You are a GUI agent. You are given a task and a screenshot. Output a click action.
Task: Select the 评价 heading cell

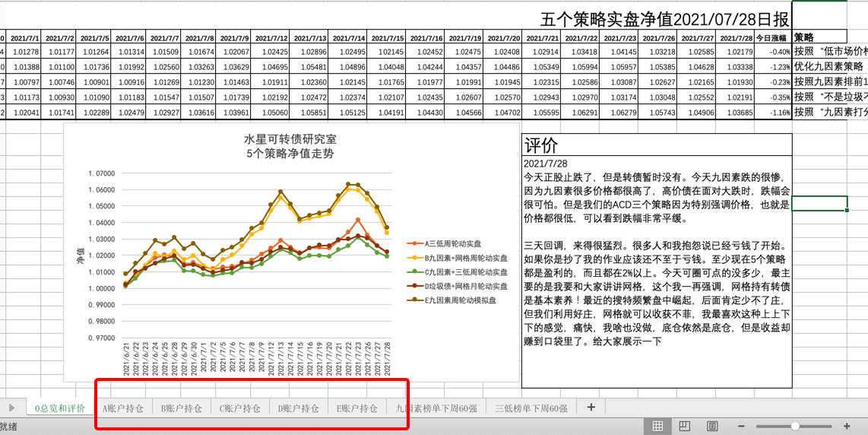tap(657, 145)
